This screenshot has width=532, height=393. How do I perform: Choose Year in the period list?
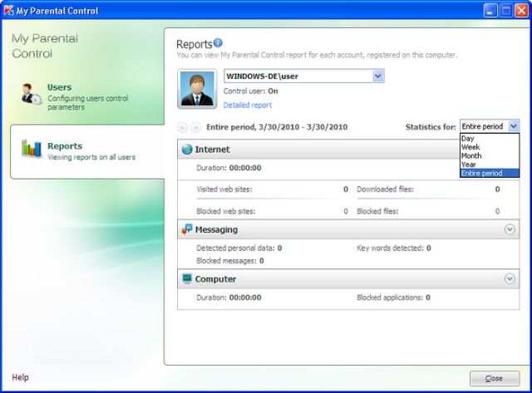(470, 165)
